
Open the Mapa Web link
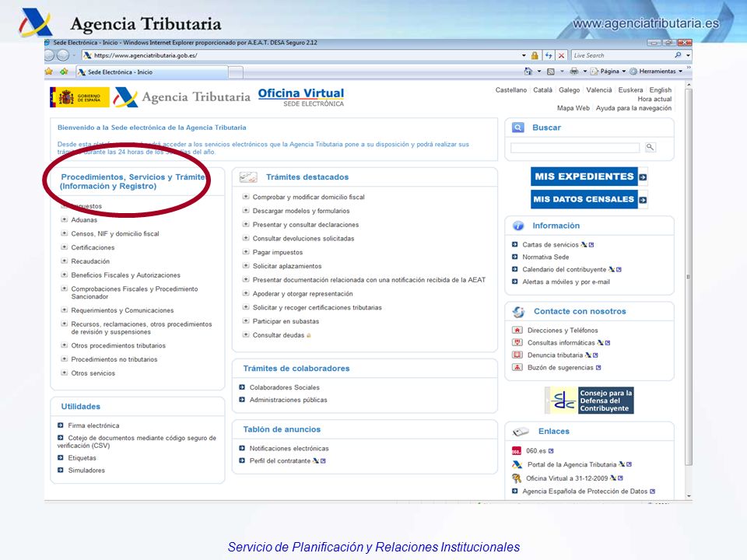[573, 108]
